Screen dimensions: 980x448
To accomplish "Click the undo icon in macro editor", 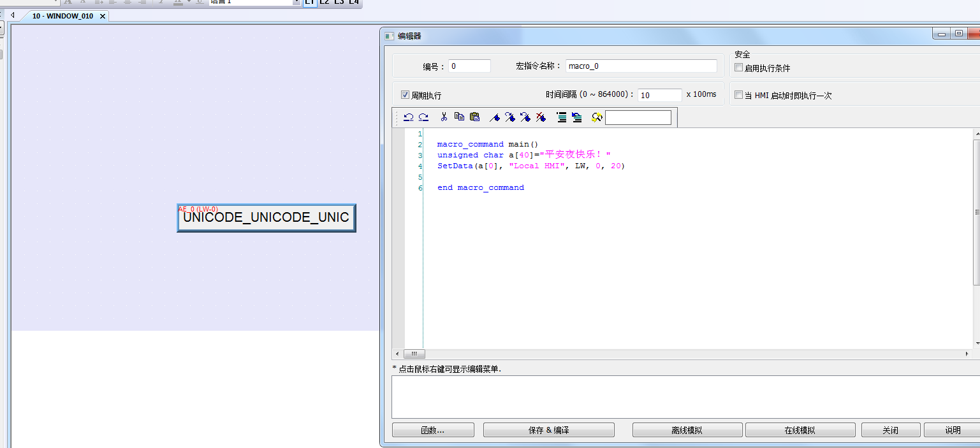I will [x=409, y=117].
